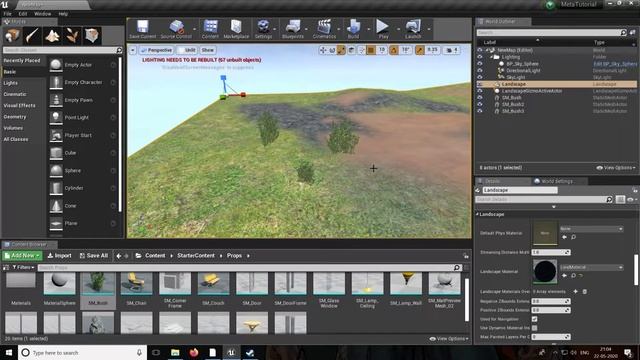Click use-selected arrow for Default Phys Material
The image size is (640, 360).
point(564,237)
